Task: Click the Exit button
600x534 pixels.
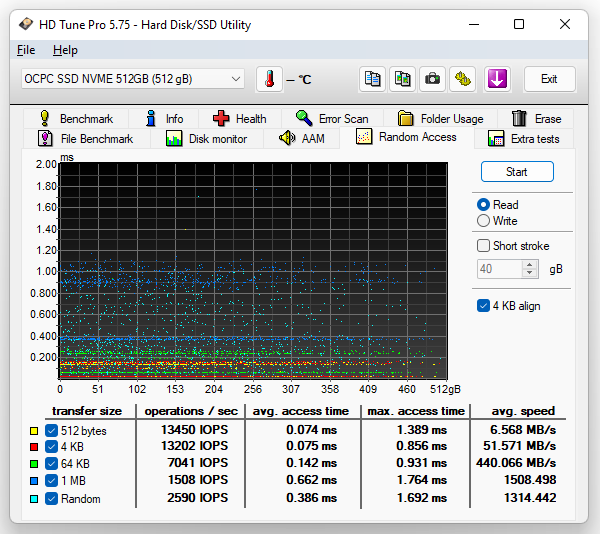Action: [x=549, y=79]
